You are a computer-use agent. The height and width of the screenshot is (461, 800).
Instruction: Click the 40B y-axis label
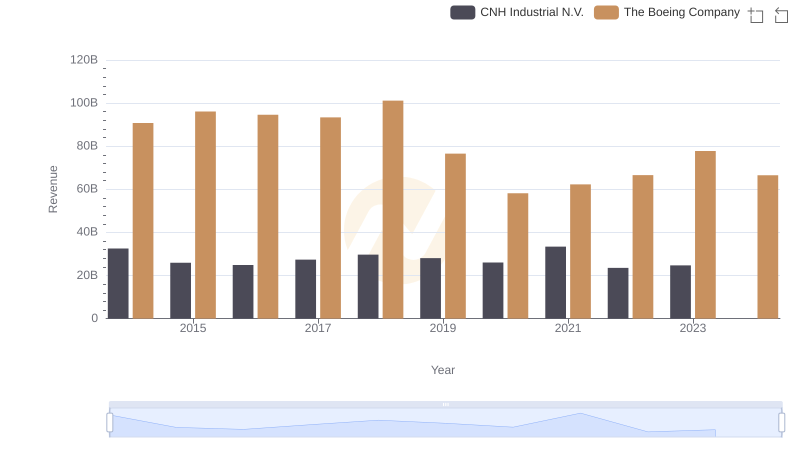[87, 232]
